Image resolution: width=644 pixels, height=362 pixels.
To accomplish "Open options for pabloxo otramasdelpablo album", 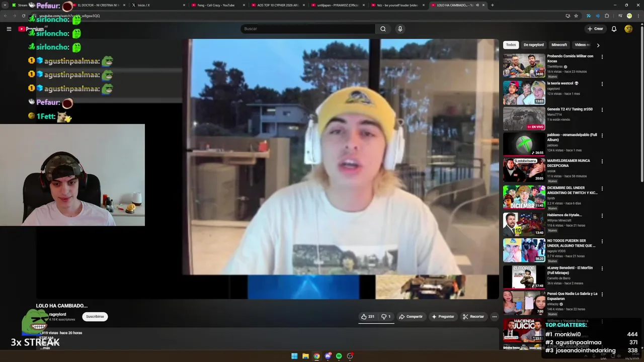I will (x=602, y=135).
